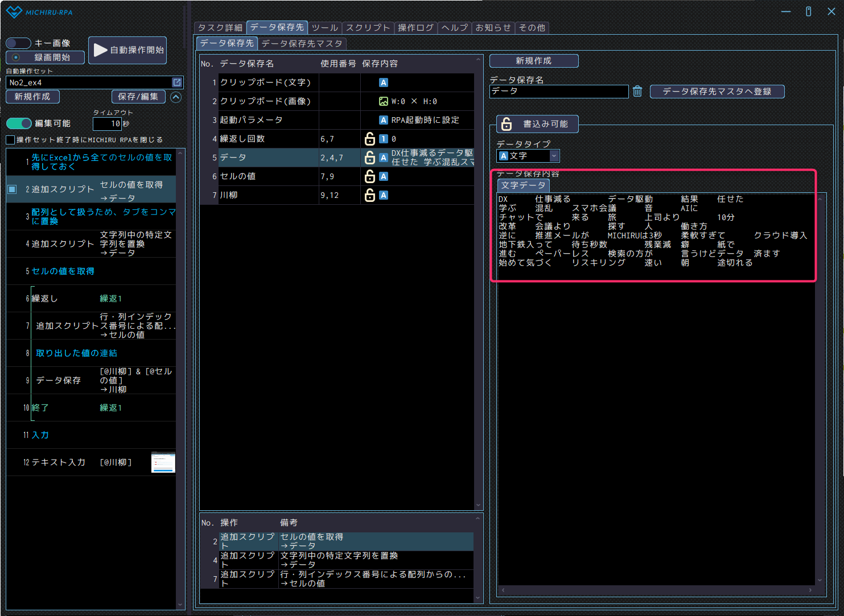Collapse the panel with the round chevron-up button
This screenshot has width=844, height=616.
click(176, 97)
